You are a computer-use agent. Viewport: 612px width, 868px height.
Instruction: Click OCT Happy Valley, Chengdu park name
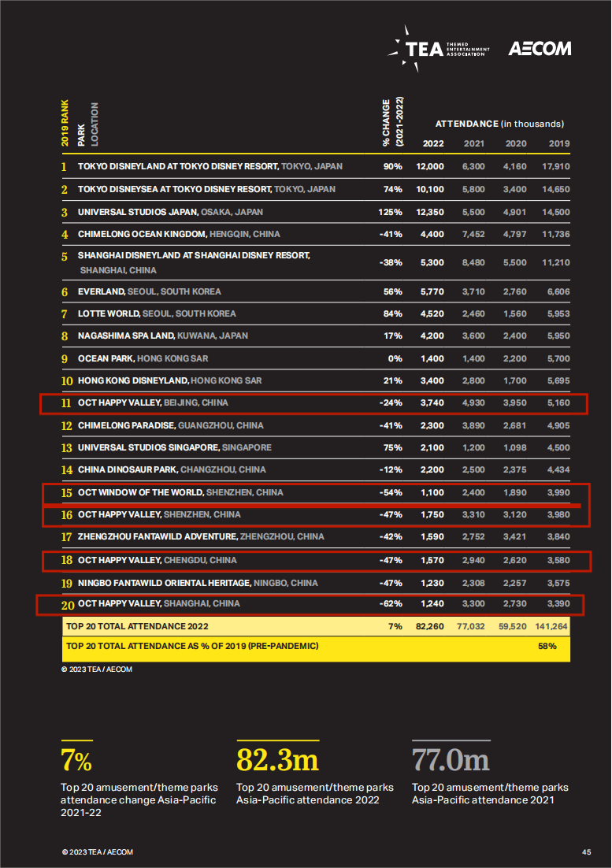[x=158, y=560]
